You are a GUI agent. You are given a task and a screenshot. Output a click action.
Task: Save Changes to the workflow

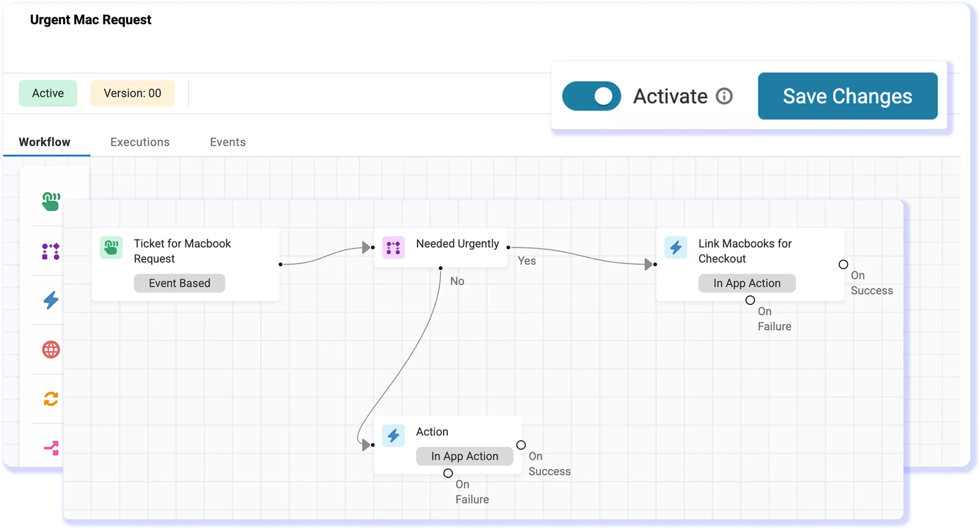(x=847, y=96)
